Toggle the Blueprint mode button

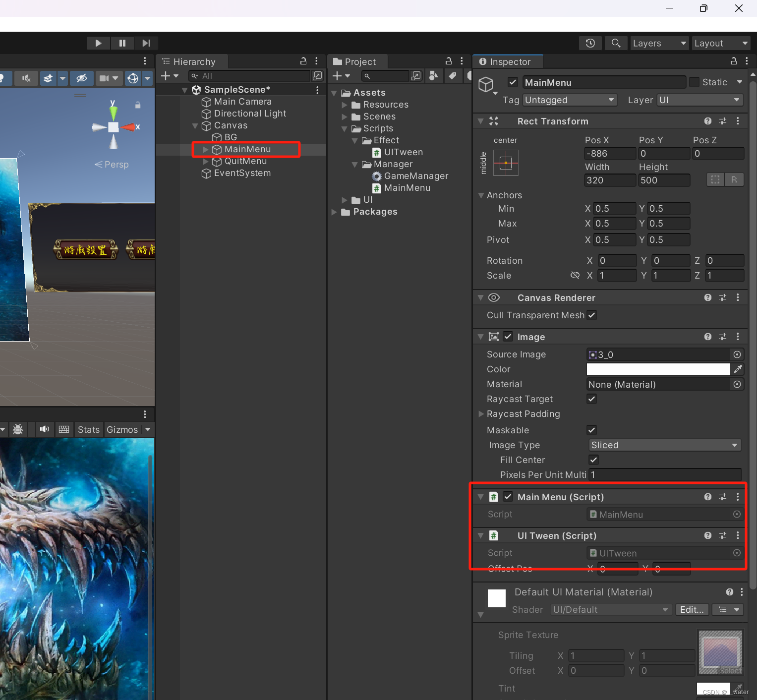pos(715,179)
